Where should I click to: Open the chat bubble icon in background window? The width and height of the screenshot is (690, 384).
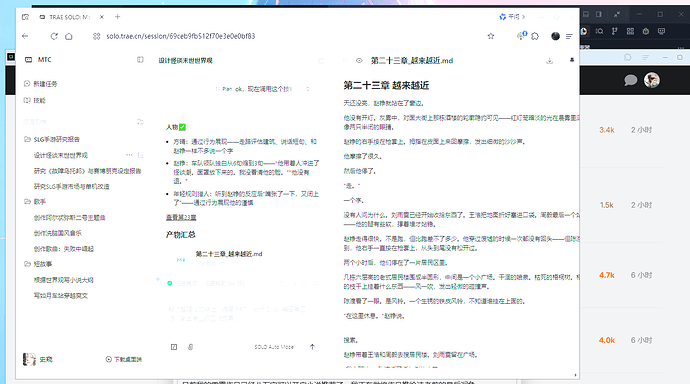630,80
